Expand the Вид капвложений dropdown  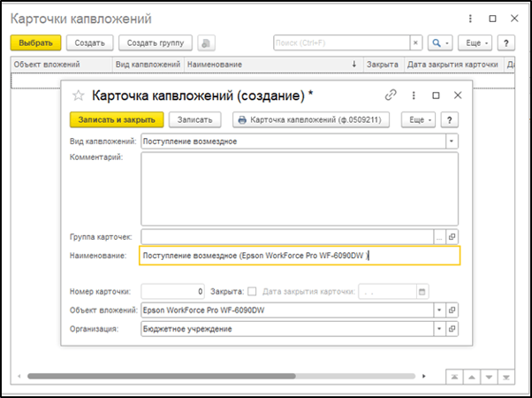(x=452, y=141)
